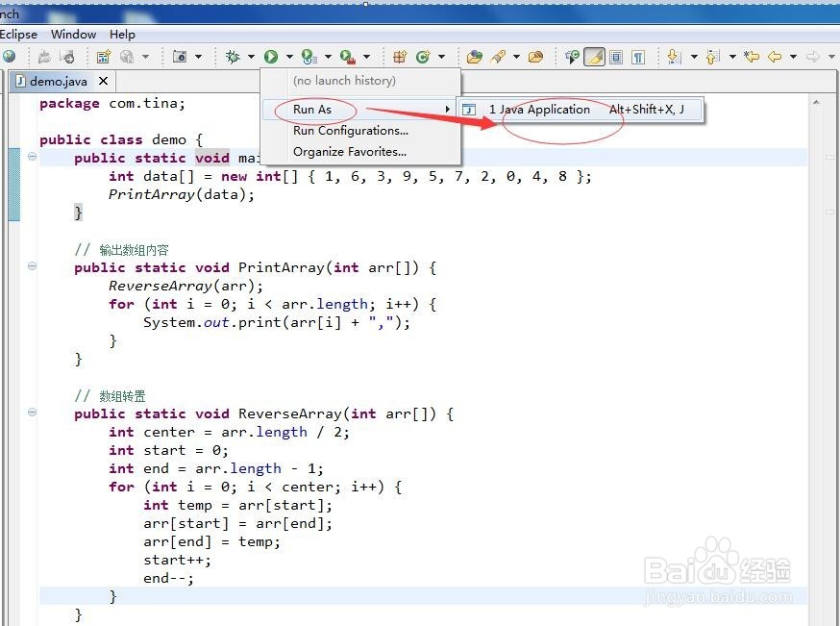Open the Debug button dropdown arrow

tap(251, 57)
